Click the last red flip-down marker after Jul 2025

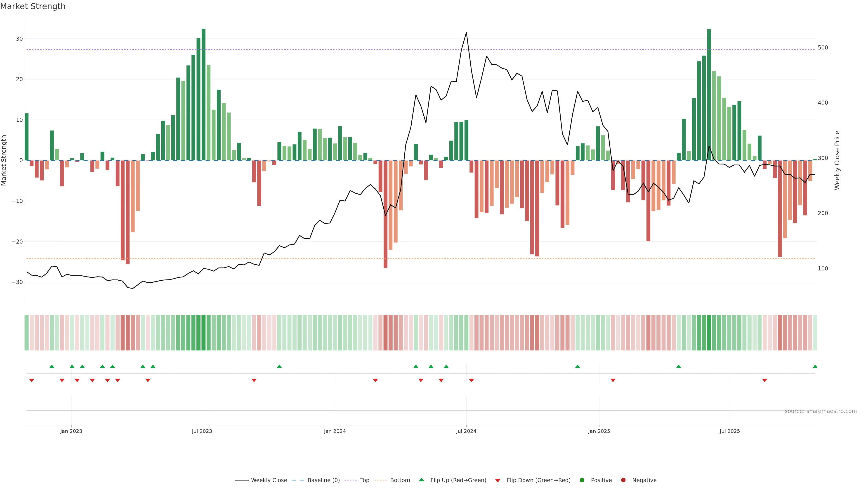coord(764,380)
